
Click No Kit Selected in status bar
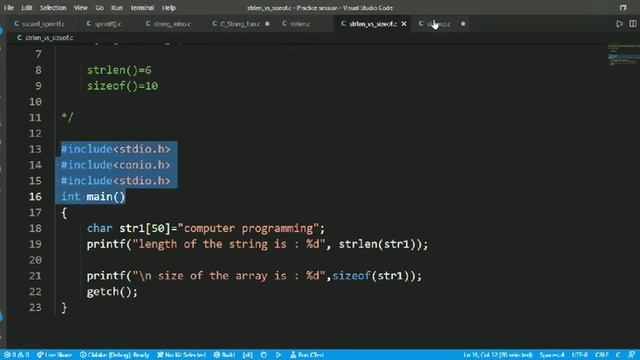pyautogui.click(x=182, y=355)
